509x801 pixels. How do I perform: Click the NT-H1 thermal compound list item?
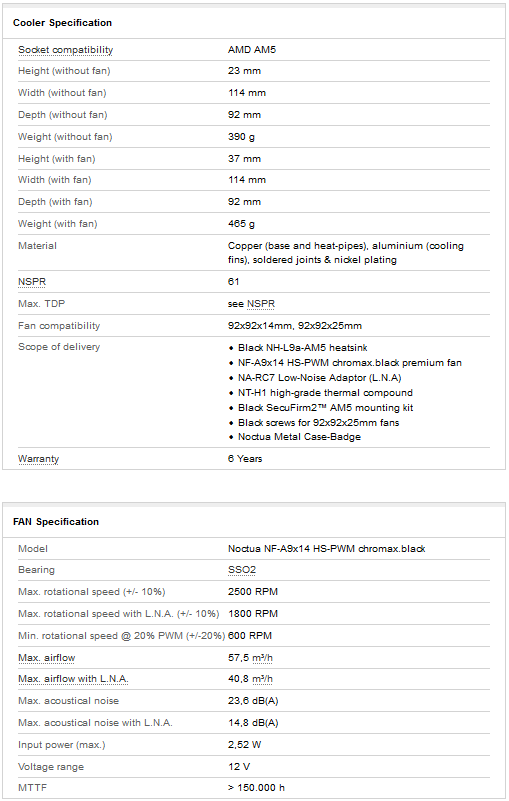pyautogui.click(x=325, y=393)
